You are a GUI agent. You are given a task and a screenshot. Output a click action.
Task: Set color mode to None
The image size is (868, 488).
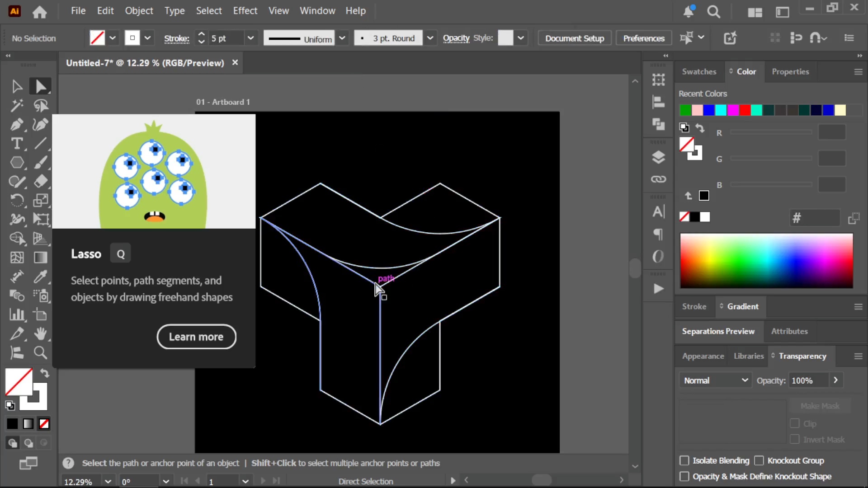click(44, 424)
